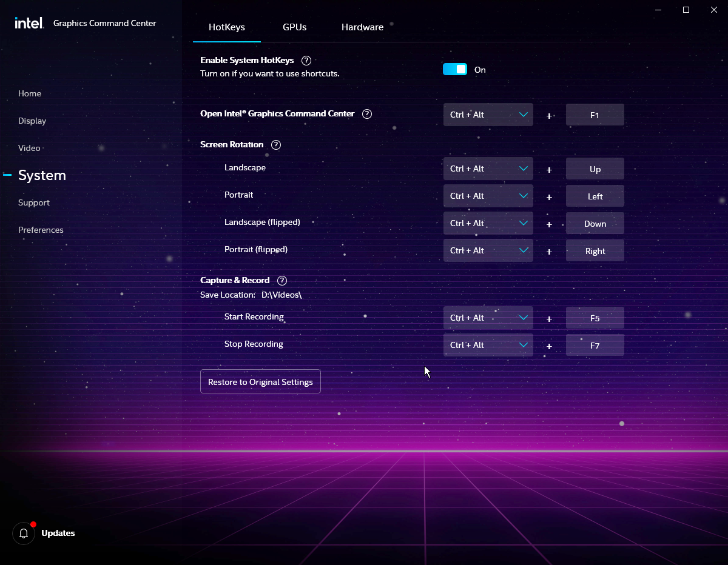Open help icon beside Capture & Record

click(x=281, y=281)
